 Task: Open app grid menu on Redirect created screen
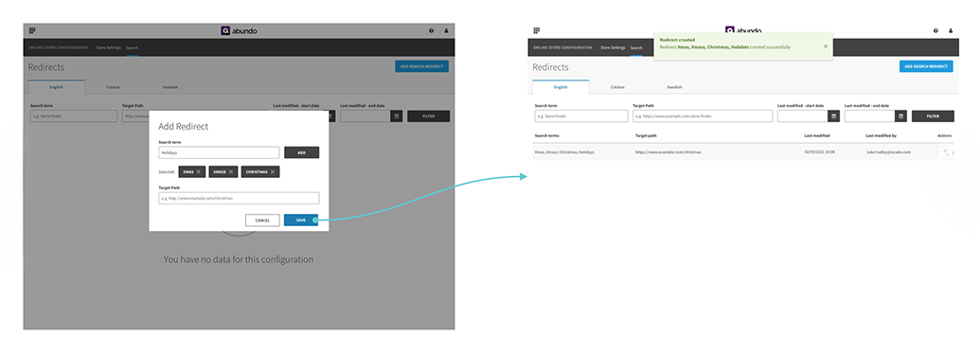point(536,30)
